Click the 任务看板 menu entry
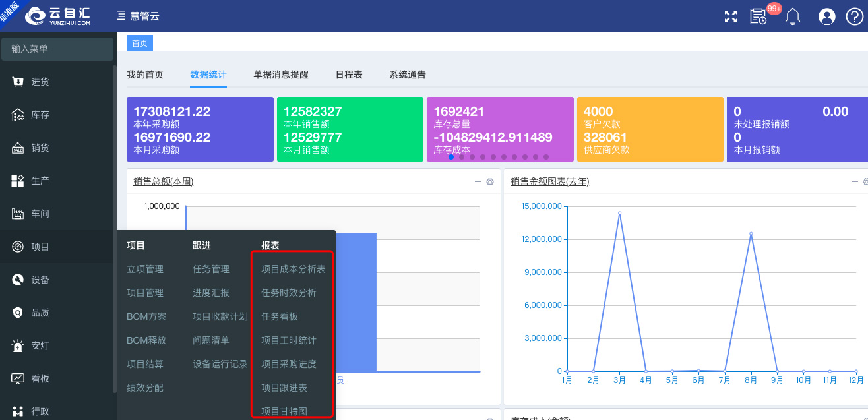Screen dimensions: 868x420 coord(280,316)
